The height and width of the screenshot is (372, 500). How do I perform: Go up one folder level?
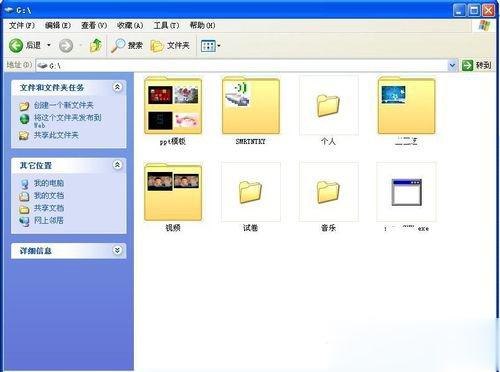(x=96, y=45)
